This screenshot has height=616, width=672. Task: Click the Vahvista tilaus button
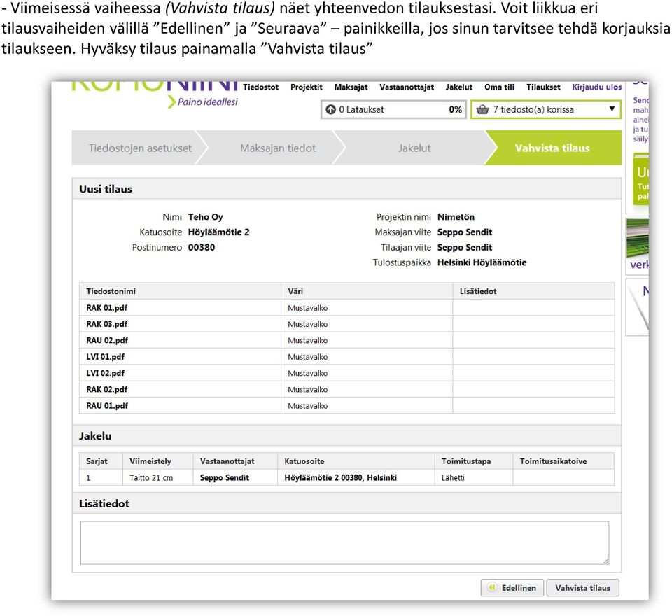point(583,588)
